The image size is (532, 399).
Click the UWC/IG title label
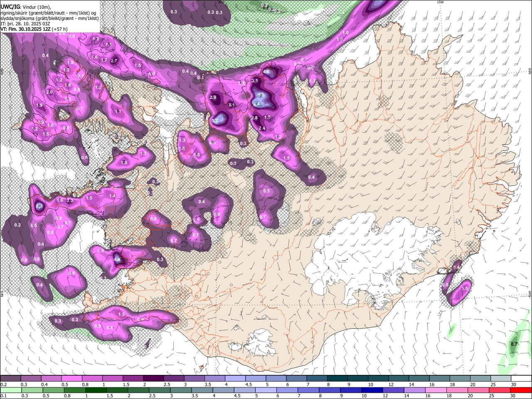10,6
